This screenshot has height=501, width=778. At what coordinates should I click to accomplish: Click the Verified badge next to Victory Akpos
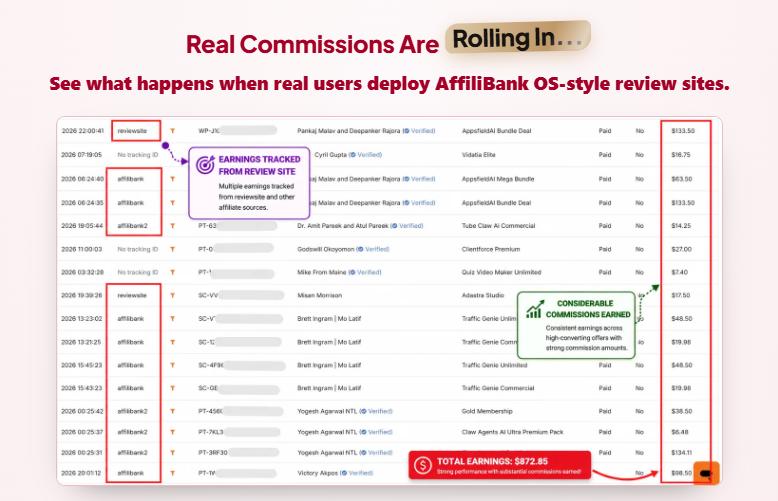(x=357, y=473)
